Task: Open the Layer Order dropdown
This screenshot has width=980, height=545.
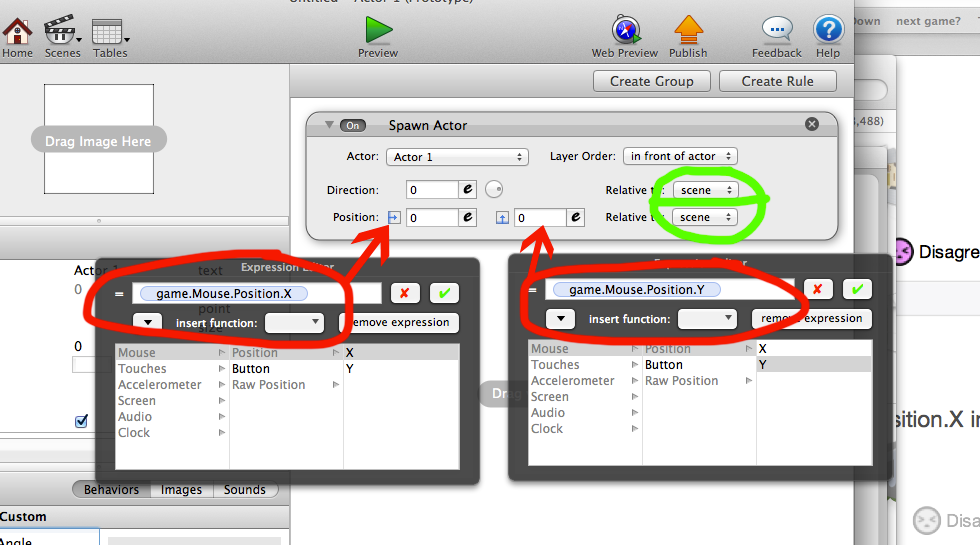Action: click(x=679, y=156)
